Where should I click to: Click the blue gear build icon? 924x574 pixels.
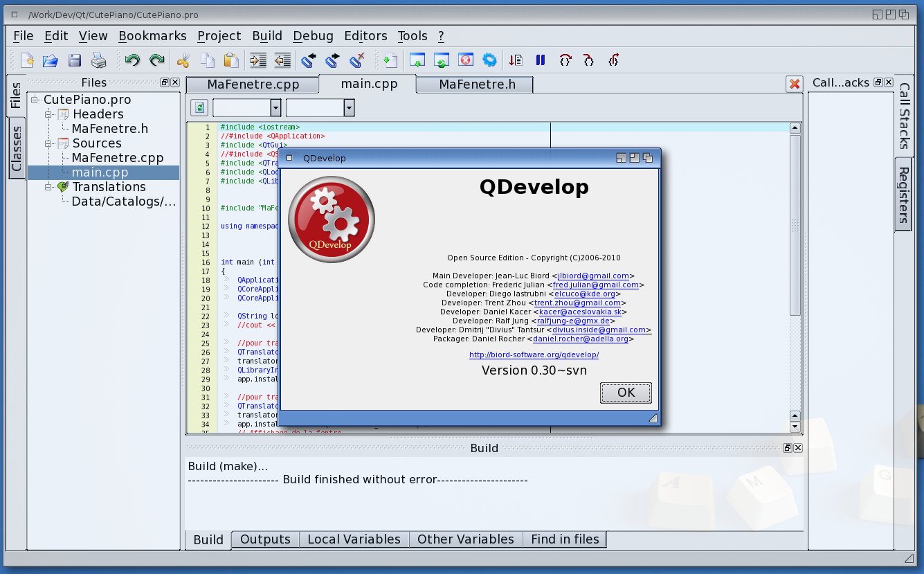tap(489, 60)
